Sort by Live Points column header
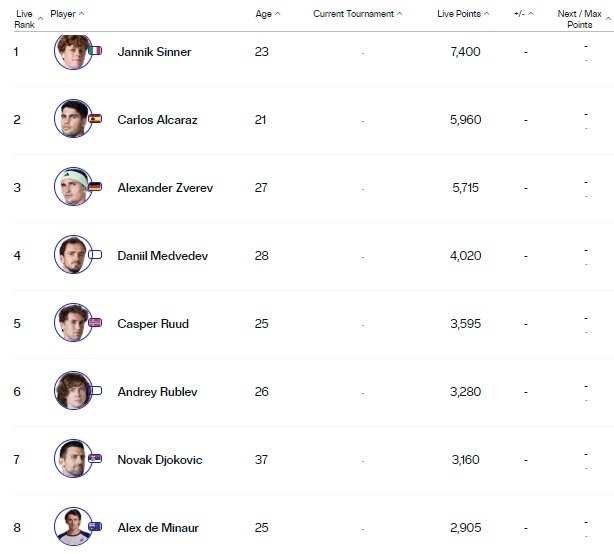 (463, 14)
